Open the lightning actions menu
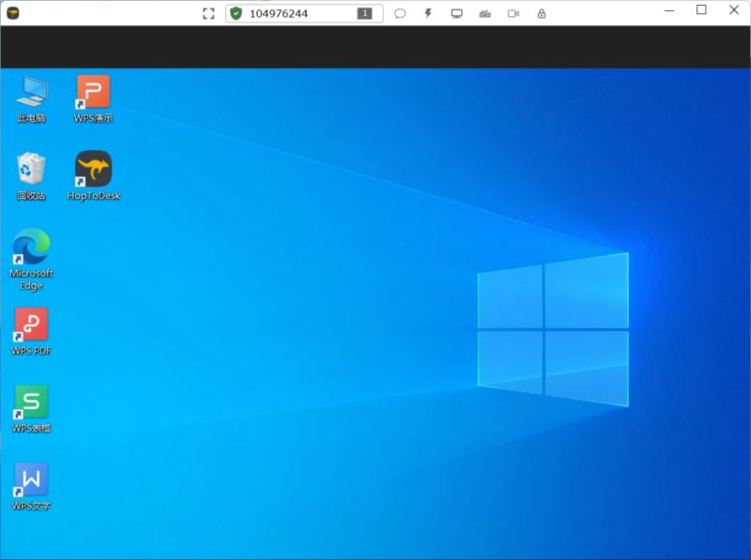Image resolution: width=751 pixels, height=560 pixels. coord(427,12)
